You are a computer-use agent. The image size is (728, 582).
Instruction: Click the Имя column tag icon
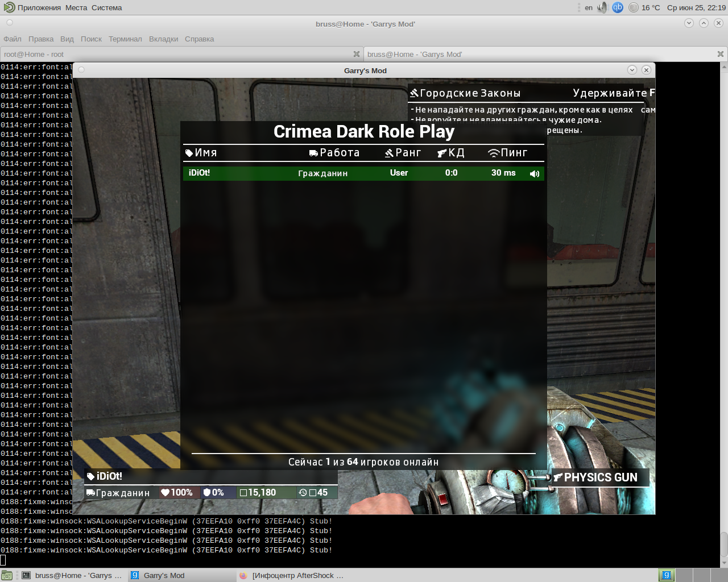[x=189, y=153]
